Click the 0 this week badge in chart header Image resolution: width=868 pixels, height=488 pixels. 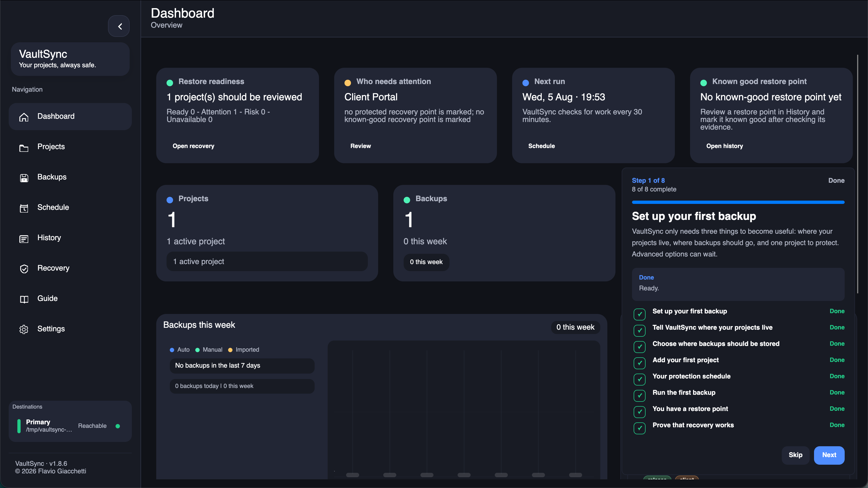tap(575, 327)
